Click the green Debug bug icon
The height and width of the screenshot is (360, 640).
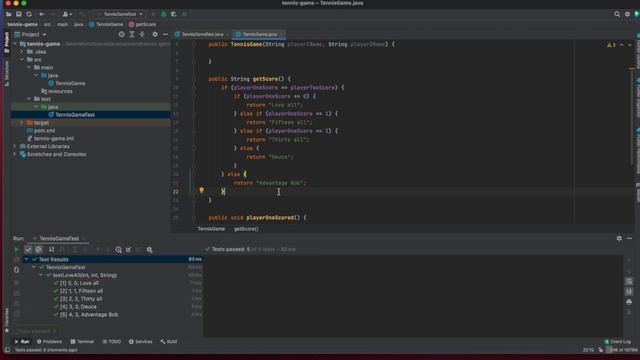pyautogui.click(x=164, y=14)
